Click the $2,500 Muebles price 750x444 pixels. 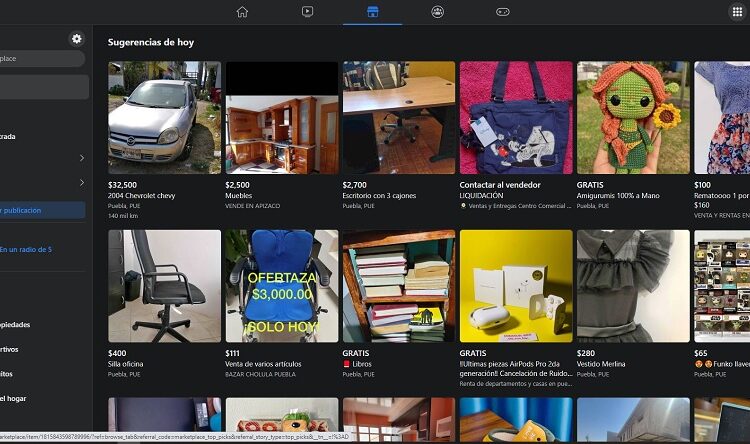(237, 185)
